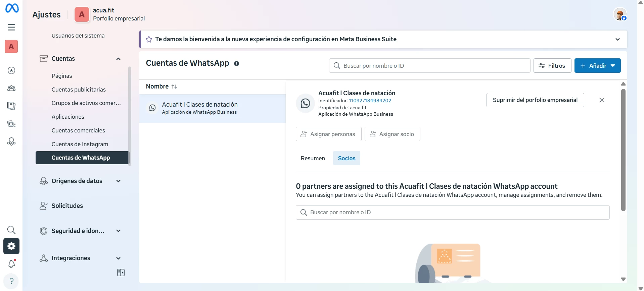Viewport: 644px width, 291px height.
Task: Open the connected circles icon in left rail
Action: click(11, 141)
